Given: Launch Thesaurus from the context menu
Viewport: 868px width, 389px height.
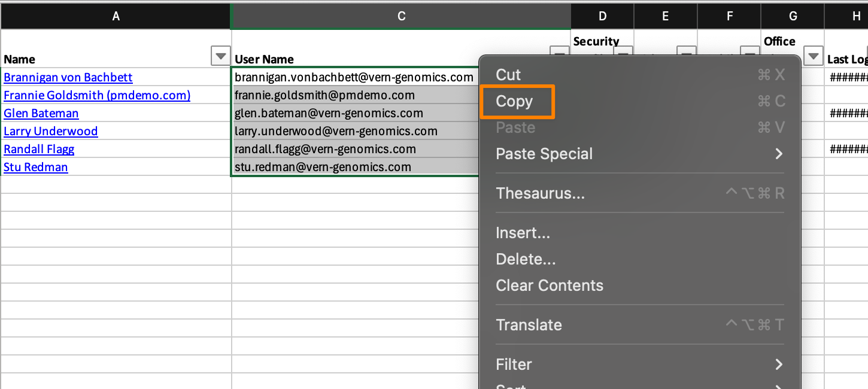Looking at the screenshot, I should [540, 193].
